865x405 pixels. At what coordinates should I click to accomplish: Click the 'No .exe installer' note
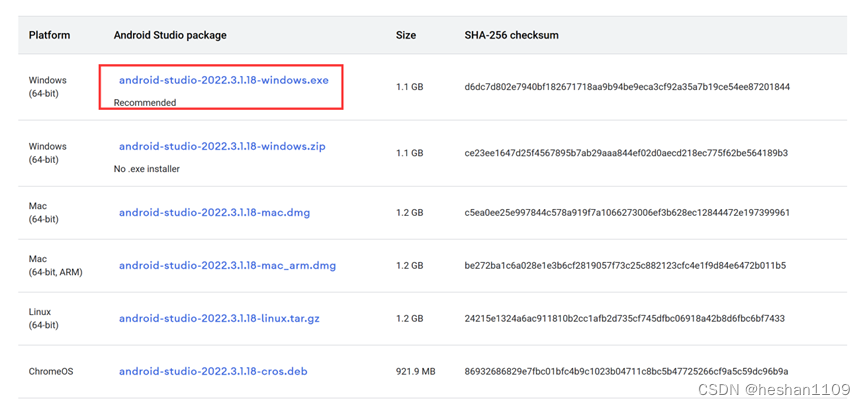click(147, 169)
